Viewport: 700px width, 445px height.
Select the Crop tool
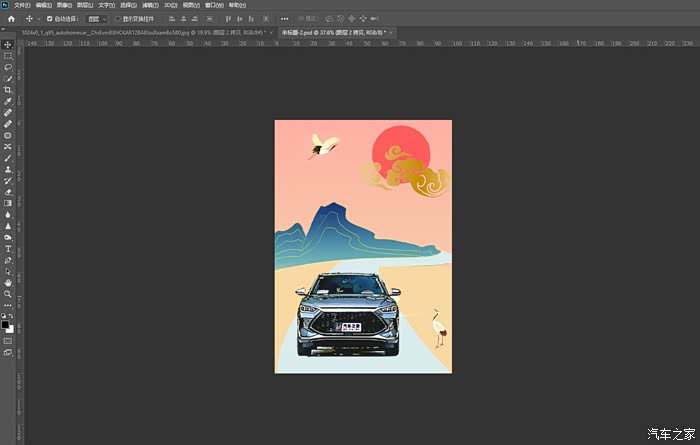point(8,90)
